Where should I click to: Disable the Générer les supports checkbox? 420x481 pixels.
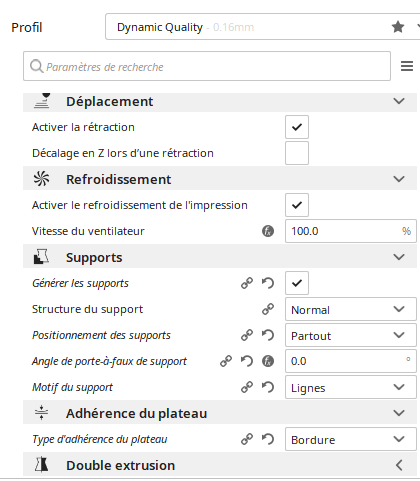[297, 283]
